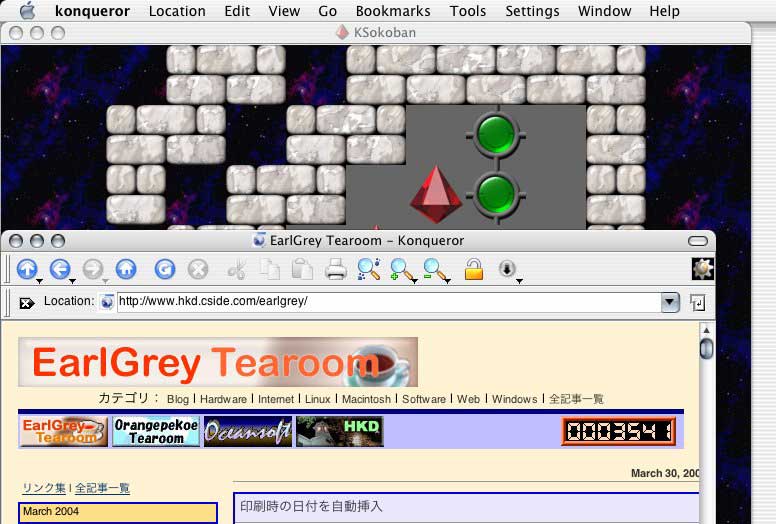776x524 pixels.
Task: Open the Blog category link
Action: pyautogui.click(x=178, y=399)
